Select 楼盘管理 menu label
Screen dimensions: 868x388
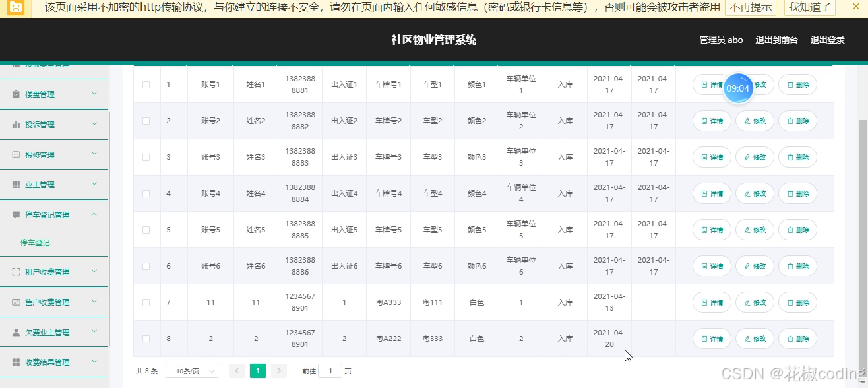40,94
